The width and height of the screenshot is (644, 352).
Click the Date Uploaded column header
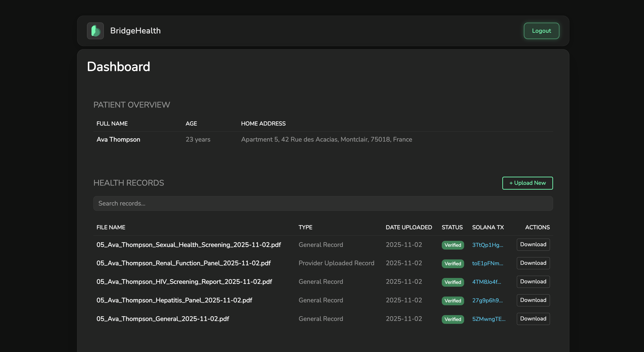click(408, 227)
